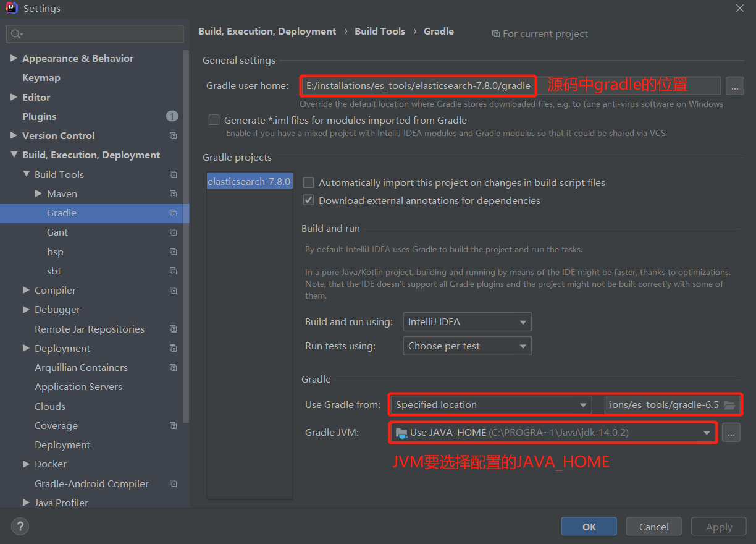Click the Cancel button
The width and height of the screenshot is (756, 544).
point(654,527)
